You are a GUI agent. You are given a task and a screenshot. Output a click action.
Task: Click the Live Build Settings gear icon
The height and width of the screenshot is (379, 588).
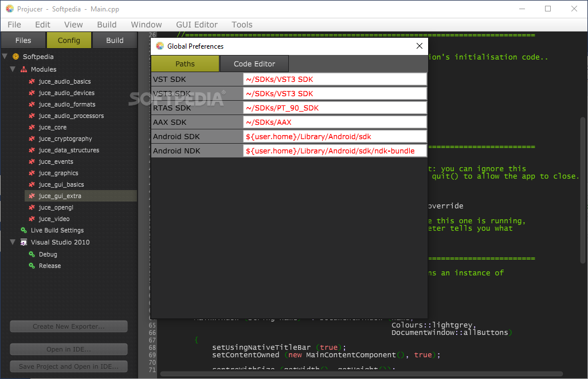tap(23, 230)
